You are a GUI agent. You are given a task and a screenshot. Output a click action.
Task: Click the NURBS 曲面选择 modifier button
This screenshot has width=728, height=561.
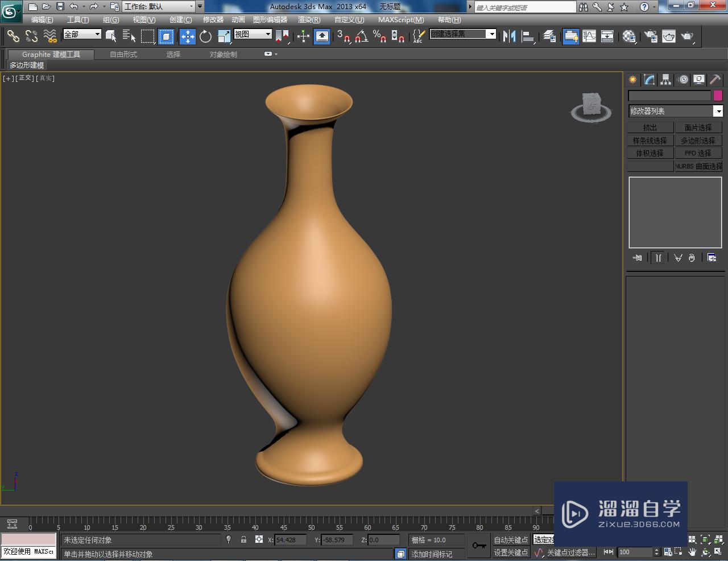[x=698, y=166]
